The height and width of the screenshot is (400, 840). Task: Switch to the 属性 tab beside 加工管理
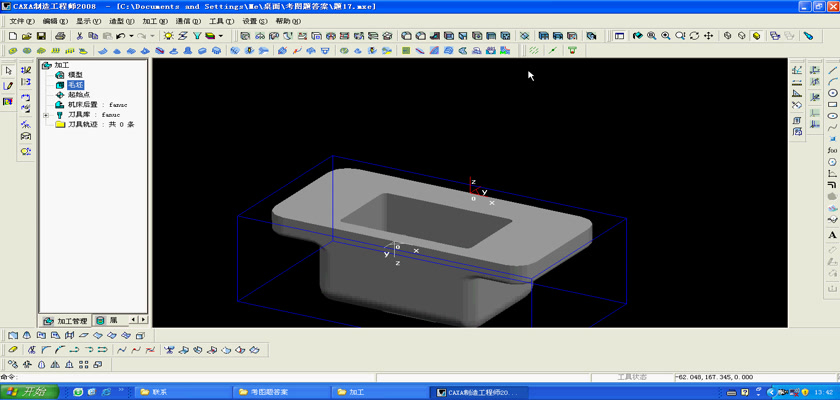[x=108, y=320]
